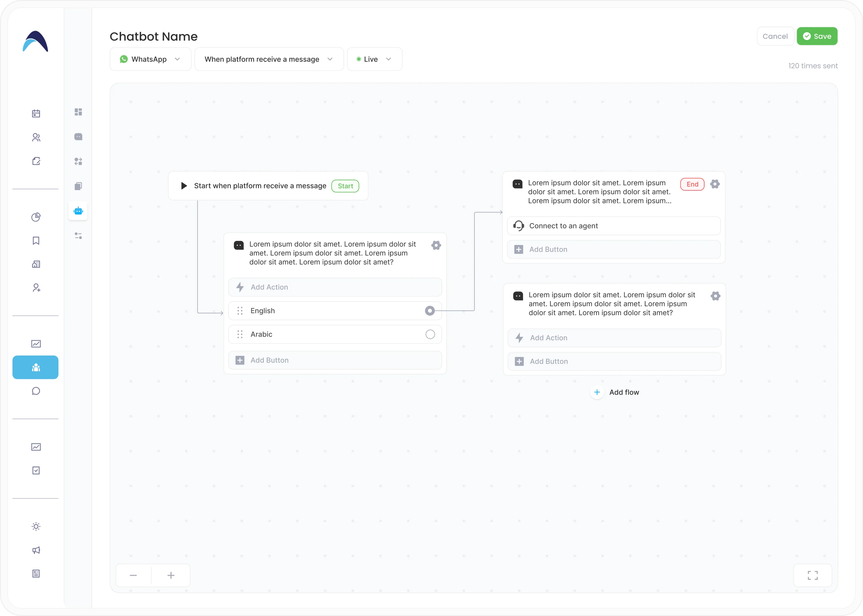Open settings gear of the End message node

[715, 184]
